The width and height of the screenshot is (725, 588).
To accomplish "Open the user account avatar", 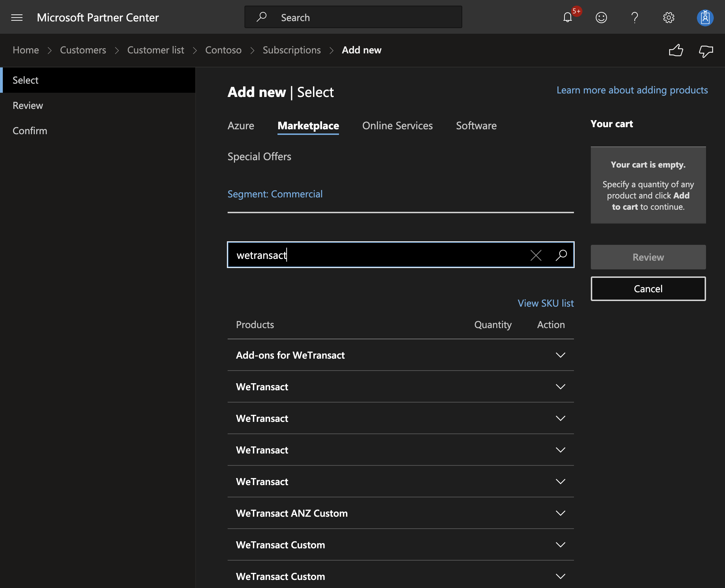I will click(705, 17).
